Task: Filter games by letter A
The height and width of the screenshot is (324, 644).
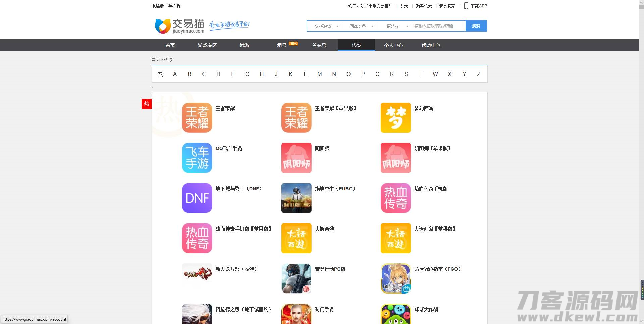Action: pyautogui.click(x=175, y=74)
